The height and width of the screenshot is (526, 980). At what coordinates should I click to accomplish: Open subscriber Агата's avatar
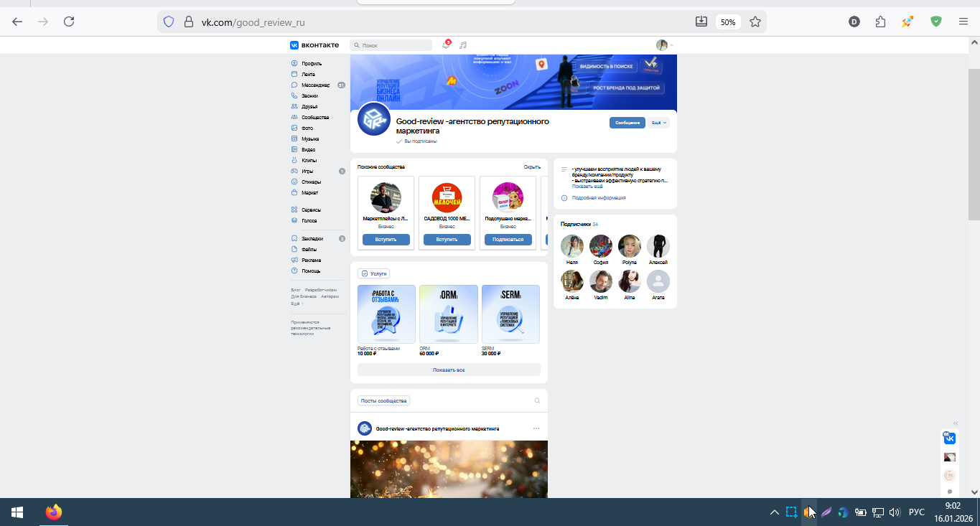point(658,281)
